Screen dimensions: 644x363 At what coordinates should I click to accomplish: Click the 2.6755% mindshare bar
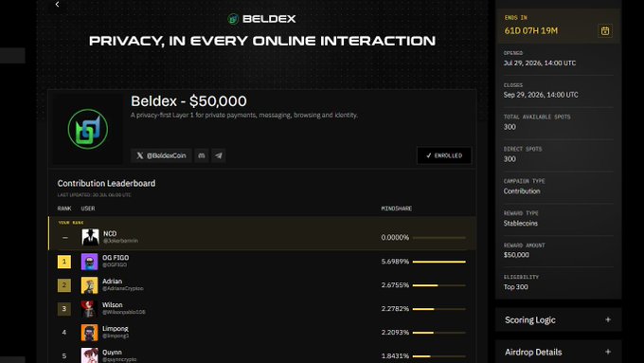[439, 285]
